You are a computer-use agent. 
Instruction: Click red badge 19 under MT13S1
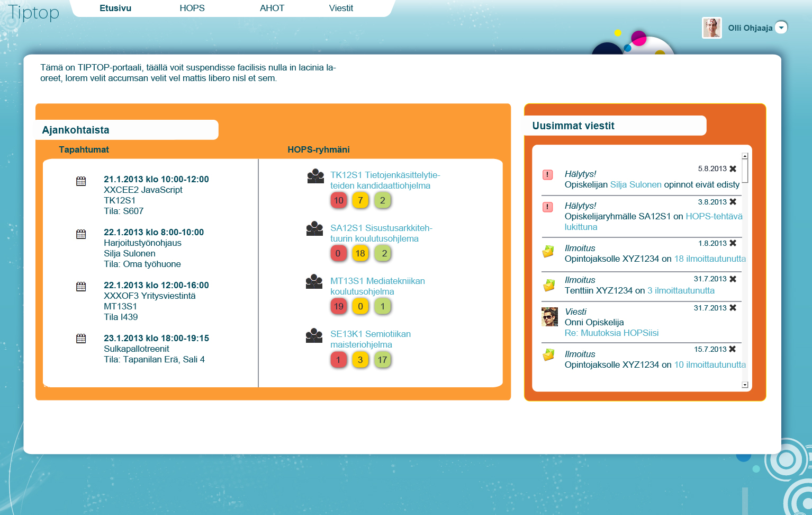[339, 306]
